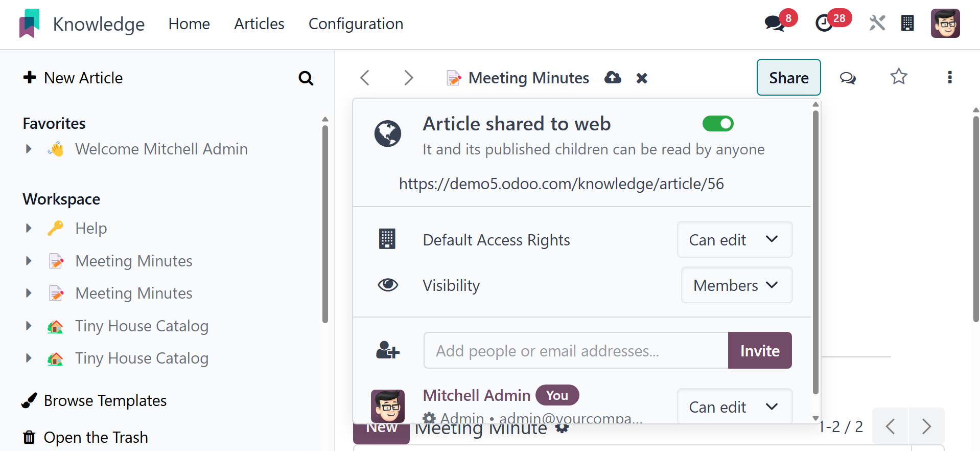Click the Invite button

[x=759, y=350]
